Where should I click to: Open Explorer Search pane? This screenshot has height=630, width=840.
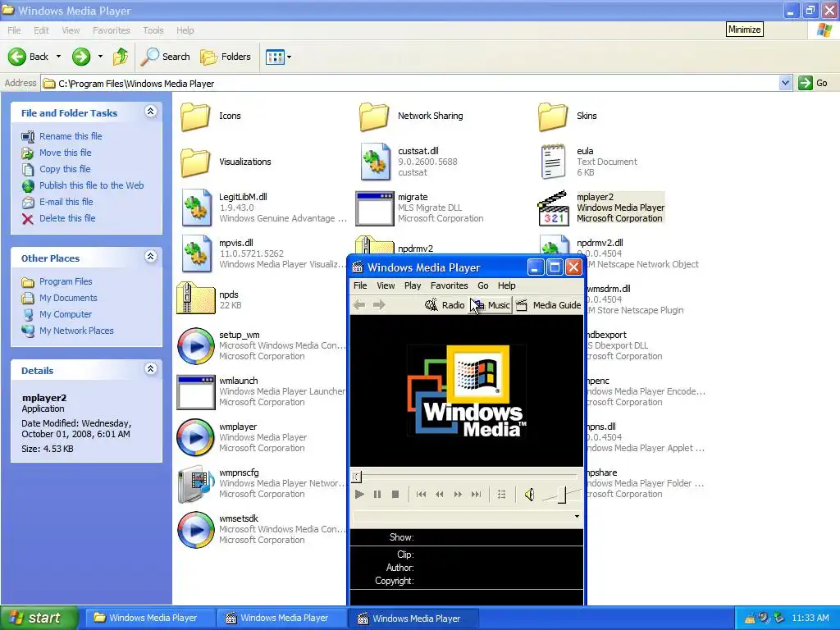165,57
